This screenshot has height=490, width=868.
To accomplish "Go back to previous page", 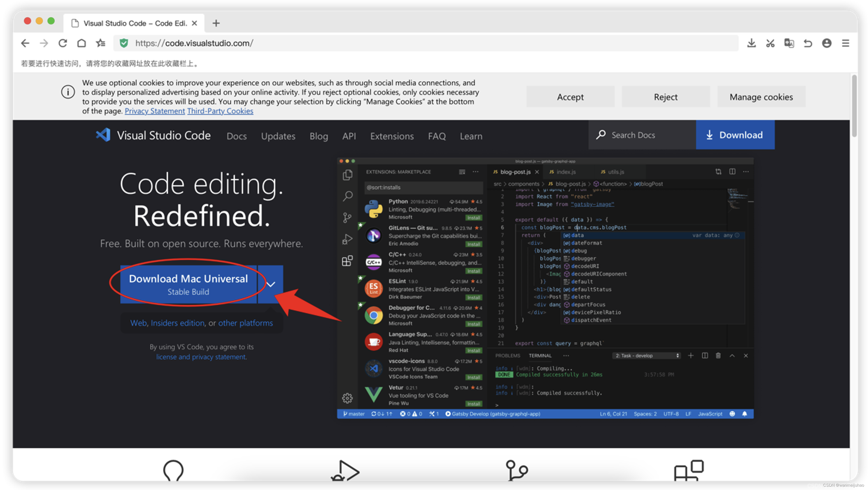I will point(25,43).
